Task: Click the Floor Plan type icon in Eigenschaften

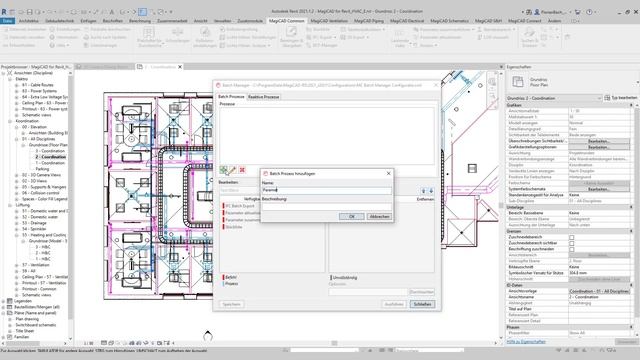Action: 518,81
